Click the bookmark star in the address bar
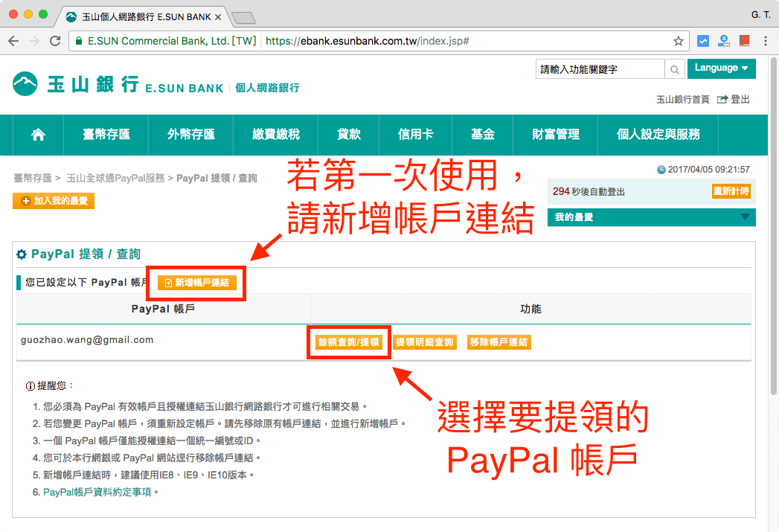 678,42
